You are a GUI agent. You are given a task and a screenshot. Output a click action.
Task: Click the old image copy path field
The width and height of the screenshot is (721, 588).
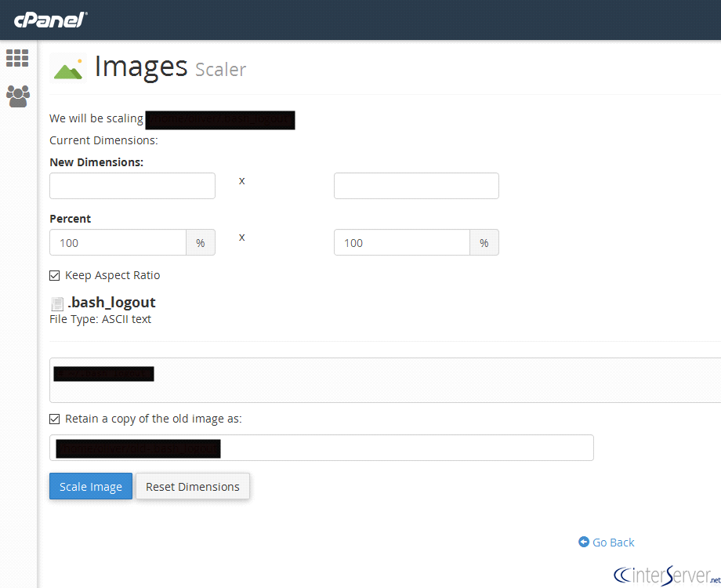point(321,448)
